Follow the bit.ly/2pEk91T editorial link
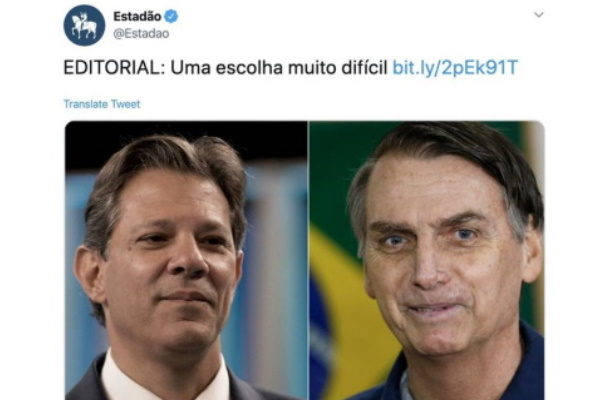This screenshot has height=400, width=600. [455, 68]
